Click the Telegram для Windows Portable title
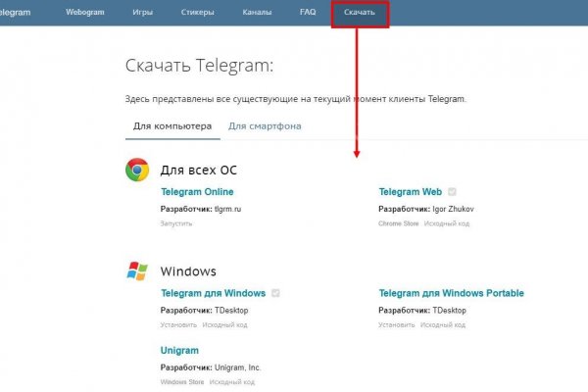 [451, 293]
